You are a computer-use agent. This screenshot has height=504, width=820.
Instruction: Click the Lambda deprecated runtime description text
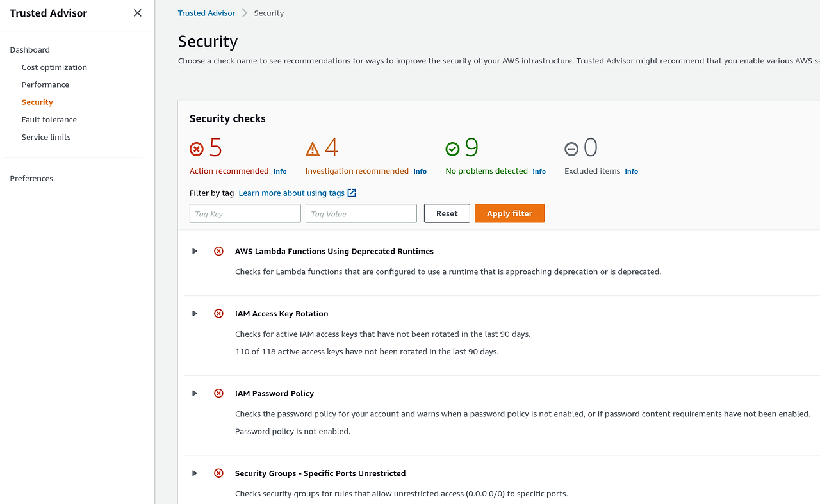click(x=448, y=272)
